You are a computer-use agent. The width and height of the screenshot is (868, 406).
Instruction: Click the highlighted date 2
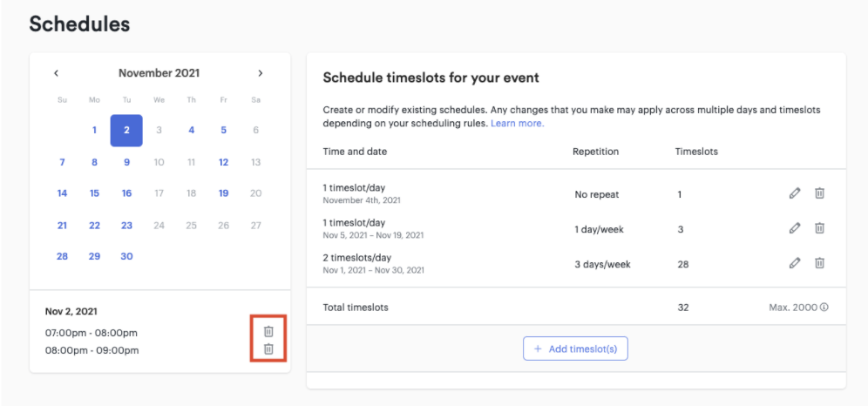[x=126, y=131]
